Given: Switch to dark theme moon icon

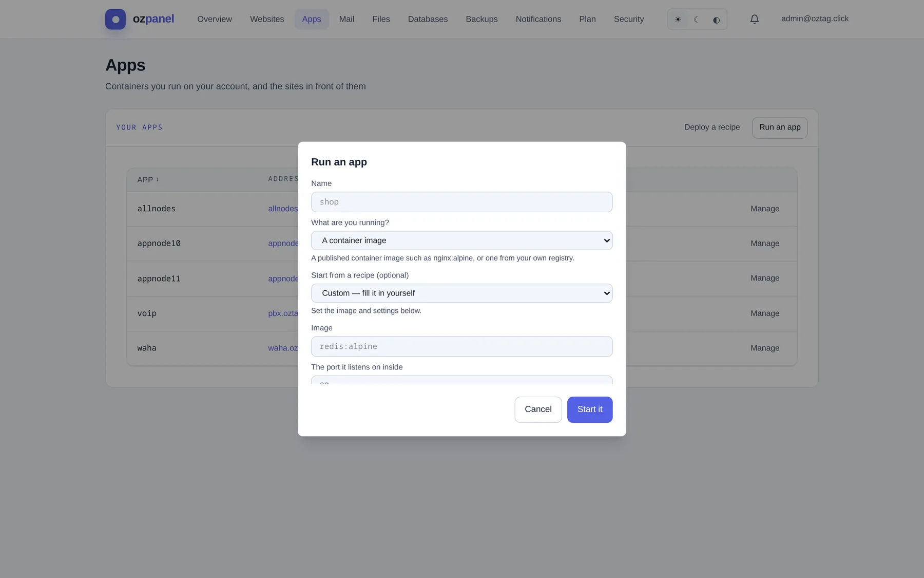Looking at the screenshot, I should (697, 20).
